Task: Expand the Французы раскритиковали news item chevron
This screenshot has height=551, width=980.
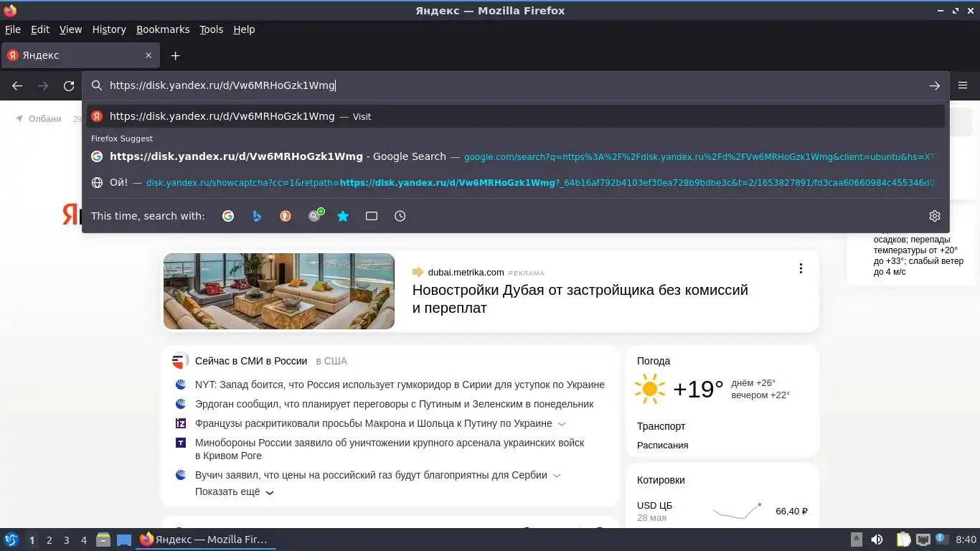Action: click(562, 424)
